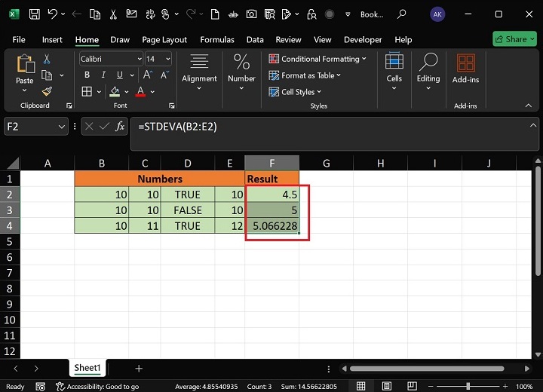This screenshot has height=392, width=543.
Task: Click the Insert Function fx icon
Action: tap(119, 127)
